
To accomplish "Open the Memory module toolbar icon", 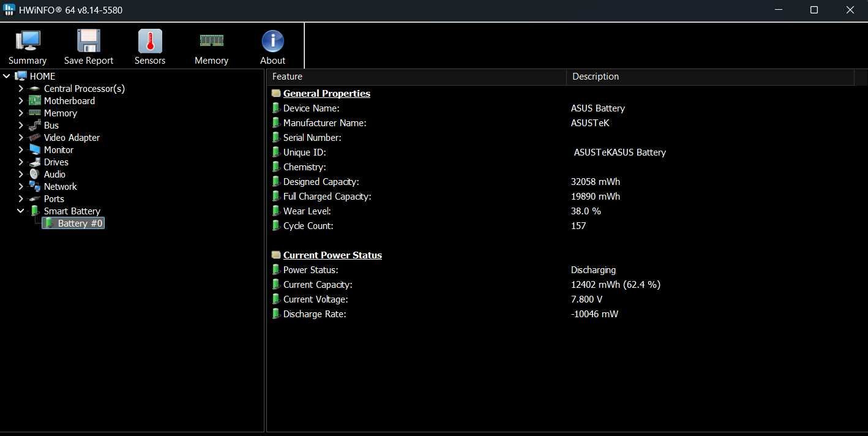I will (x=212, y=40).
